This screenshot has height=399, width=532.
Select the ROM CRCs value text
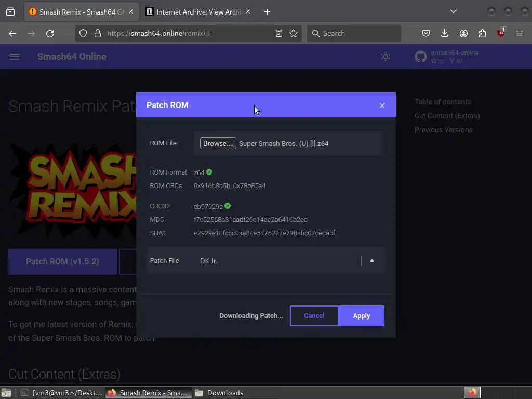(x=230, y=186)
